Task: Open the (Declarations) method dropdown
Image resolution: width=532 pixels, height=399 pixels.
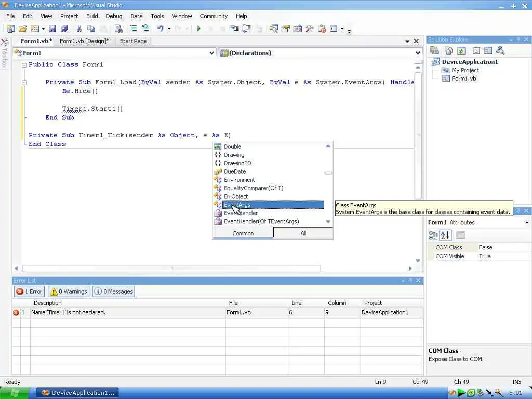Action: 418,53
